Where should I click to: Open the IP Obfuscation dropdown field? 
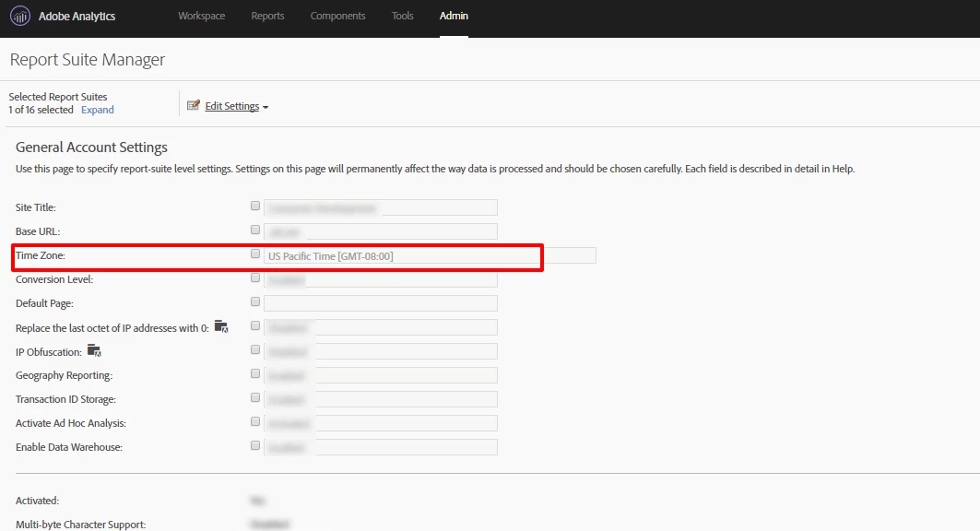(x=381, y=351)
